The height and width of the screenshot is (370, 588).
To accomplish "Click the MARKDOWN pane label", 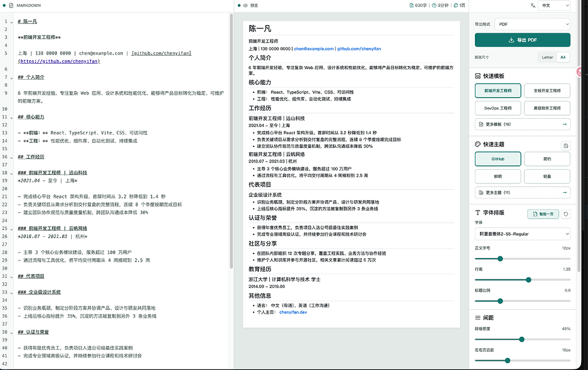I will point(29,6).
